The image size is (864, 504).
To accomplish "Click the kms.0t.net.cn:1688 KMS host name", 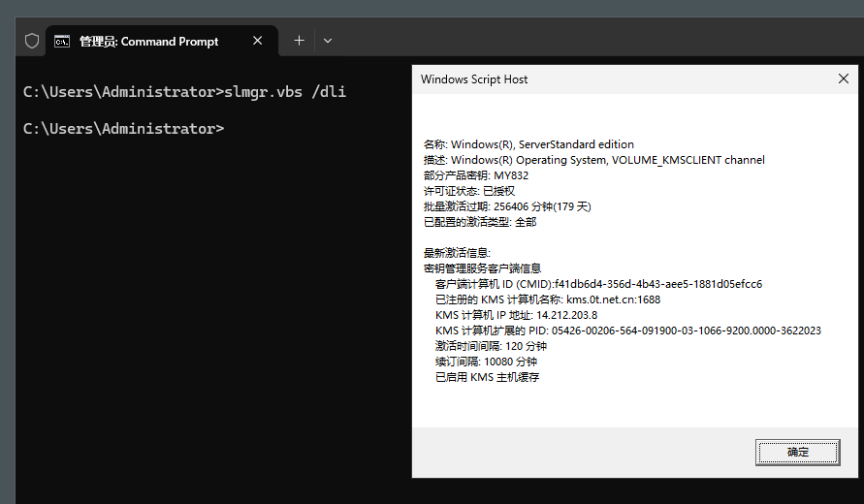I will tap(613, 299).
